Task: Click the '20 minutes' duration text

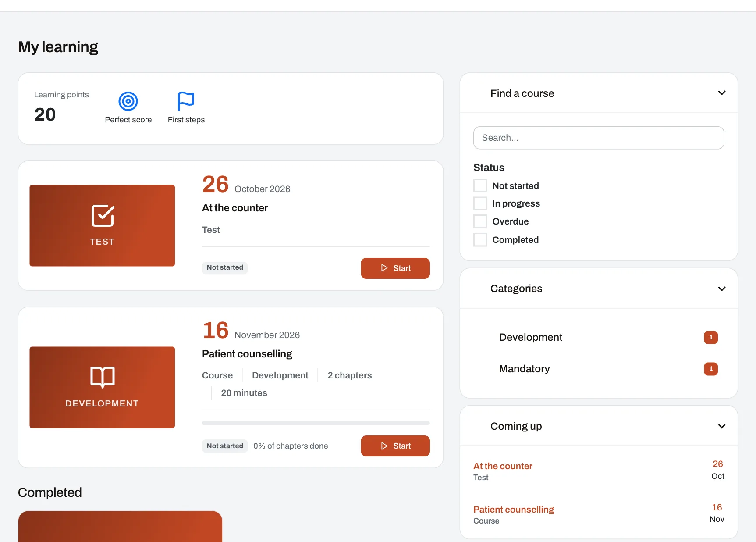Action: [244, 393]
